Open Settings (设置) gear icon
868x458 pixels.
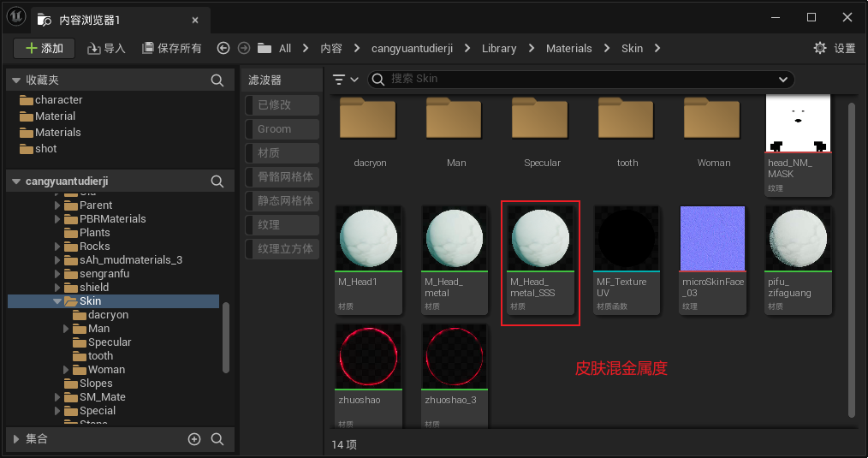point(820,49)
